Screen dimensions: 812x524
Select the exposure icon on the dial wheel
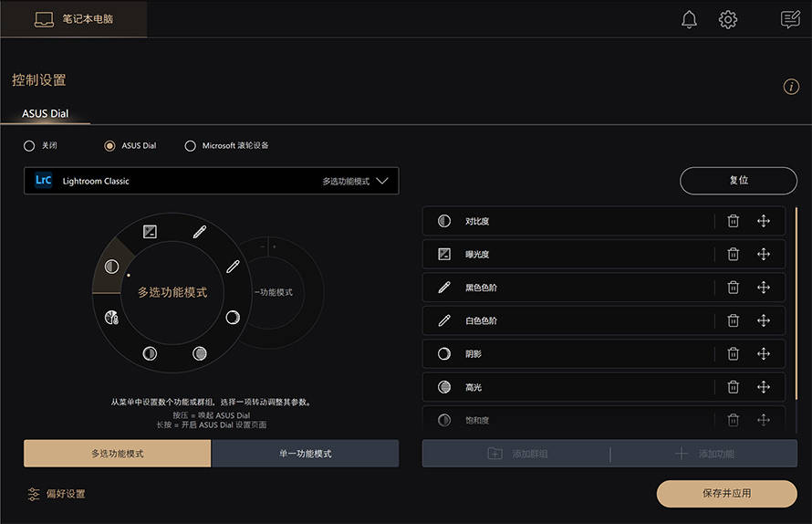point(151,232)
